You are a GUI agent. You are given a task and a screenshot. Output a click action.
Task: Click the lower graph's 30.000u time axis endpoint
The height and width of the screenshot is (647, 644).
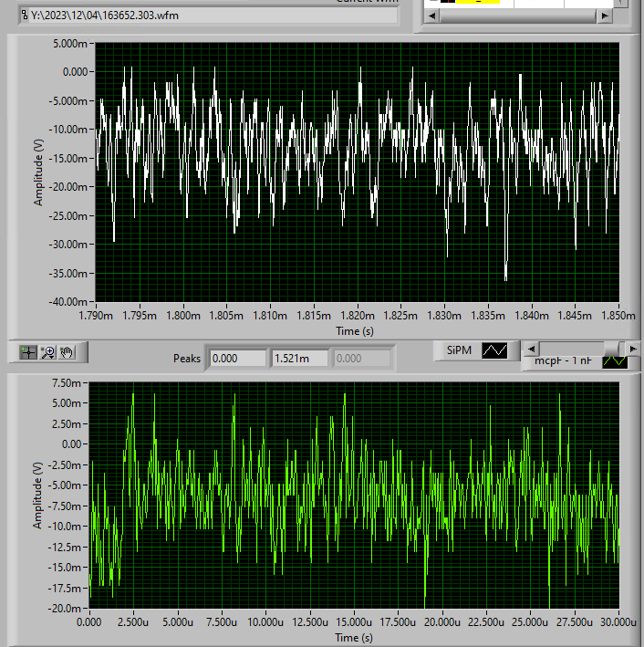[x=618, y=624]
